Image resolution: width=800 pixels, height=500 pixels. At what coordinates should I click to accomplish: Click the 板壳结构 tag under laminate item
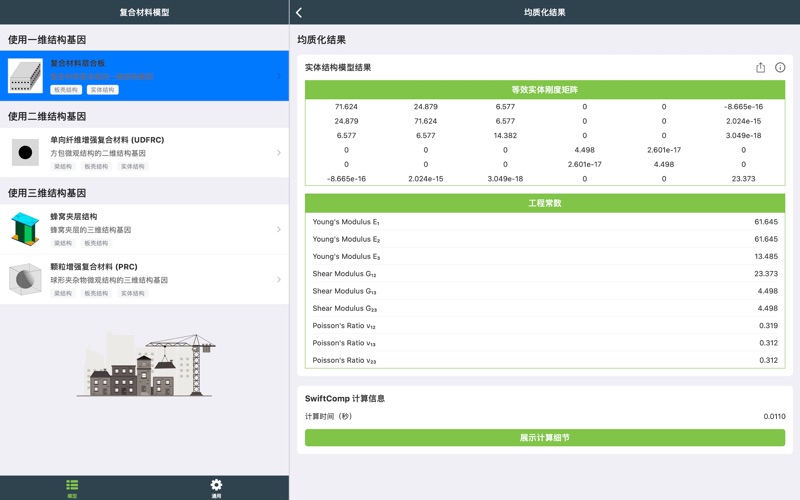(66, 90)
